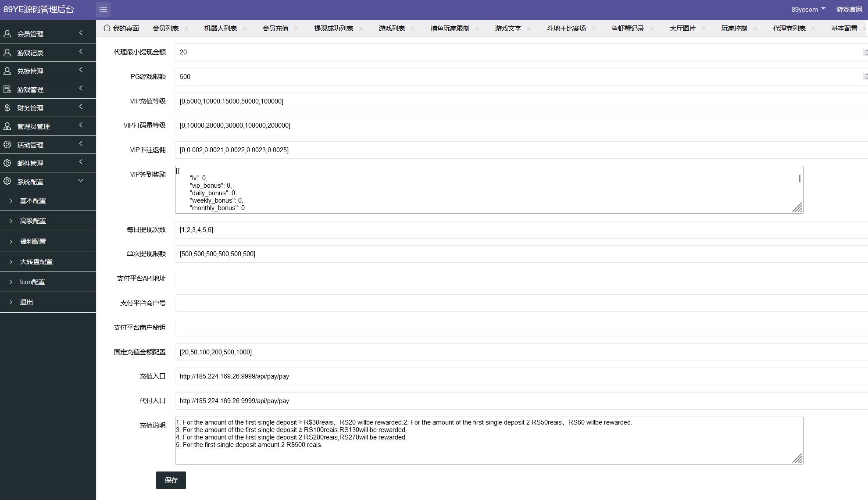
Task: Click the 游戏管理 document icon
Action: click(x=7, y=89)
